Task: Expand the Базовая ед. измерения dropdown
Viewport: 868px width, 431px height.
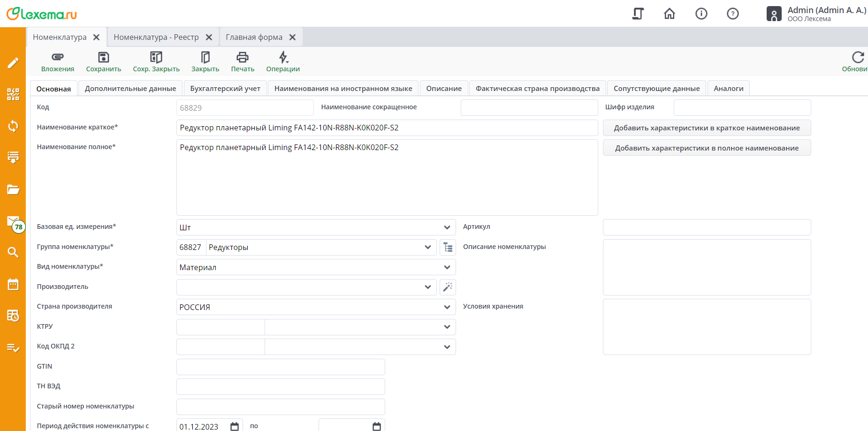Action: tap(447, 227)
